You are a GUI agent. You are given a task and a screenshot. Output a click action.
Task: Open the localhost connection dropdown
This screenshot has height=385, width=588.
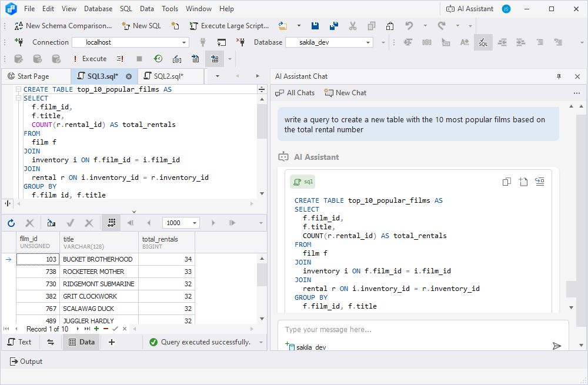pyautogui.click(x=184, y=42)
